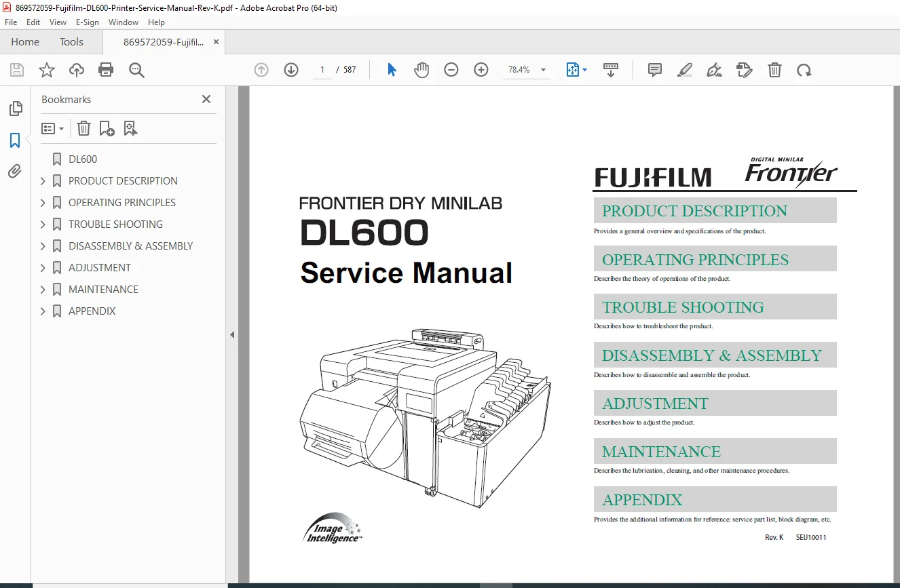Viewport: 900px width, 588px height.
Task: Zoom in with the plus icon
Action: point(481,70)
